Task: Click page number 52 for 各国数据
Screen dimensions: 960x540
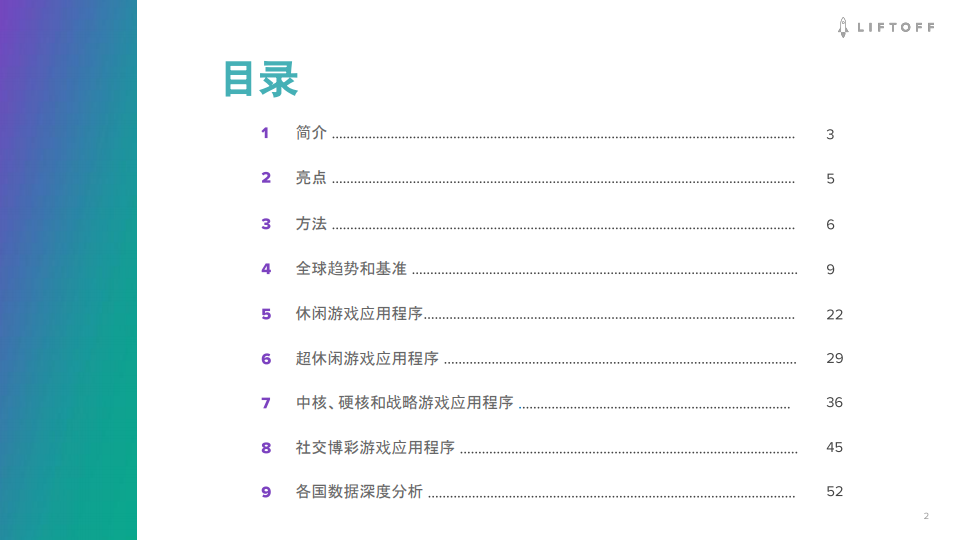Action: (x=834, y=492)
